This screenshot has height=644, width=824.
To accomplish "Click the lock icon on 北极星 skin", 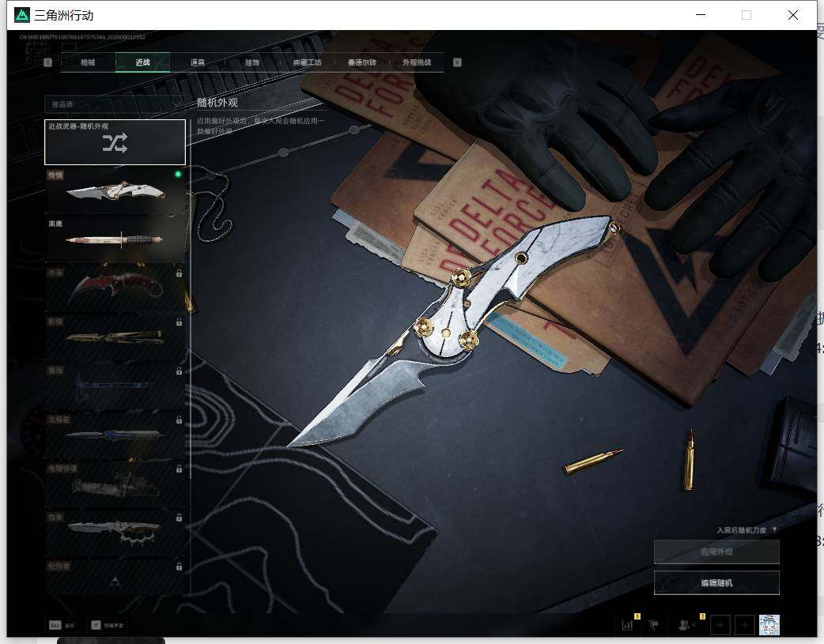I will (180, 420).
